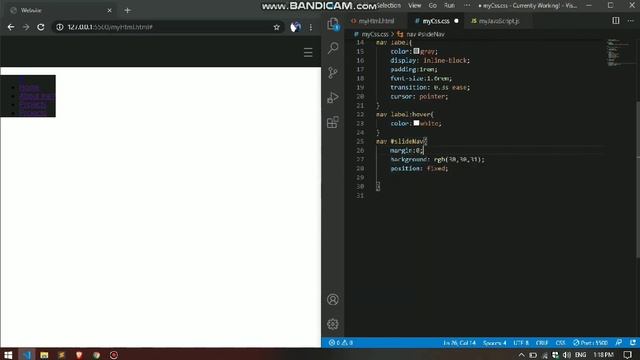Open the Run menu
The width and height of the screenshot is (640, 360).
coord(449,5)
